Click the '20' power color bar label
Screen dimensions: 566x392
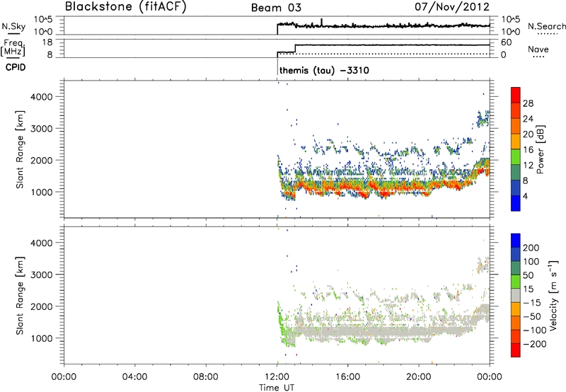528,134
